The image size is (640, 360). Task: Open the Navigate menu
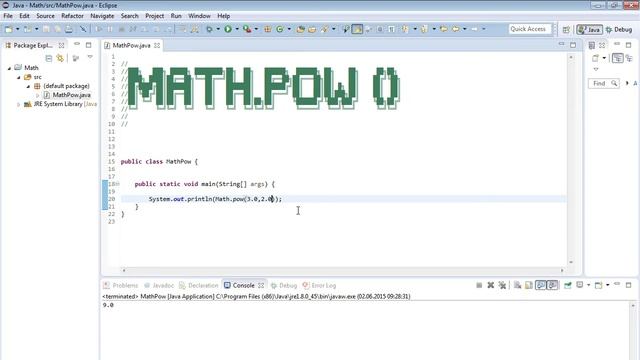[x=102, y=16]
